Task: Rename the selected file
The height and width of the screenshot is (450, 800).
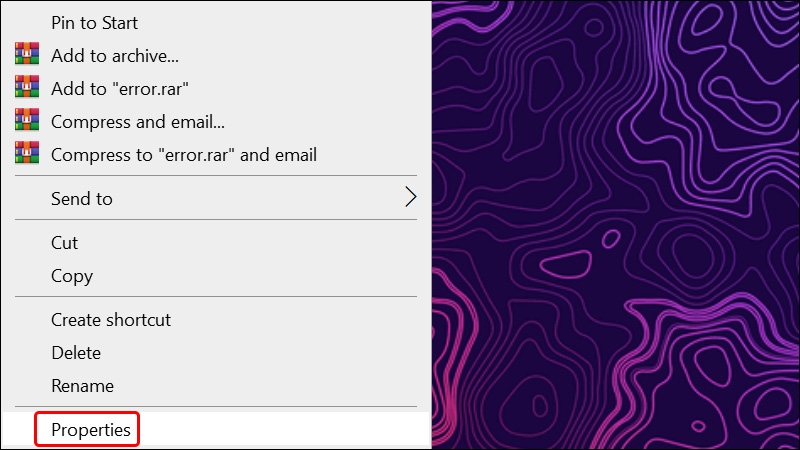Action: pyautogui.click(x=82, y=385)
